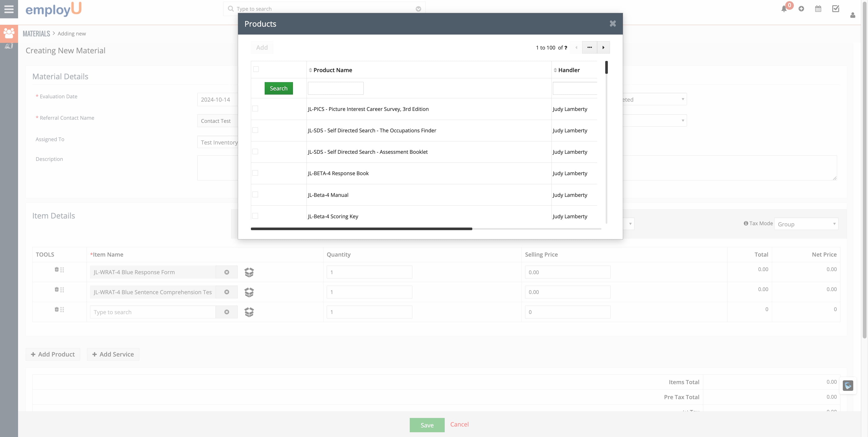868x437 pixels.
Task: Click the Add Service button
Action: point(113,354)
